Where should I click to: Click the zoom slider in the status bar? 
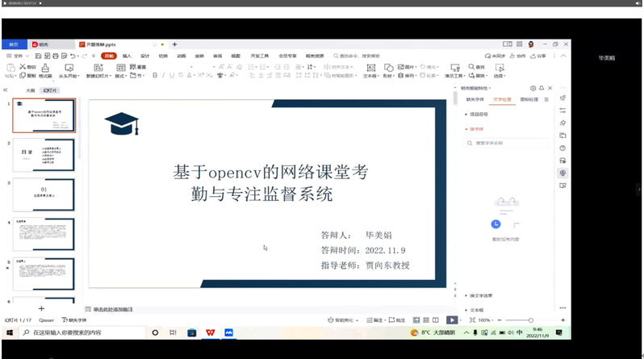coord(516,320)
